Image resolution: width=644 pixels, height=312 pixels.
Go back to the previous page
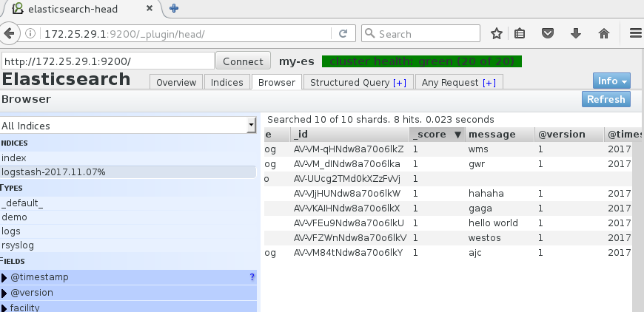(x=8, y=33)
